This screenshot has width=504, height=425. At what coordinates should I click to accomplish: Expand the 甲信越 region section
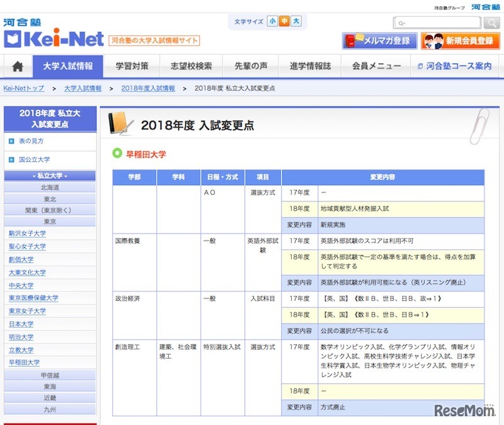(x=49, y=376)
